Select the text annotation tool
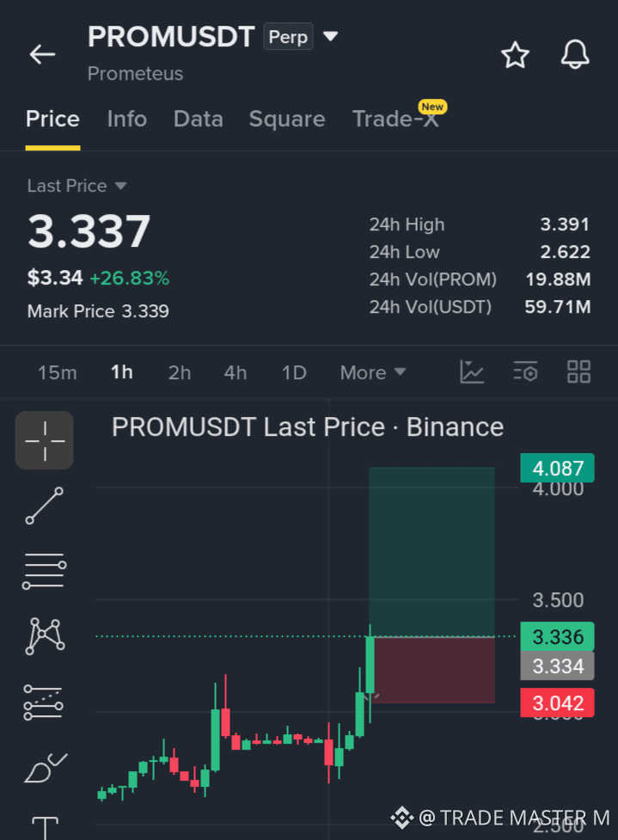Screen dimensions: 618x840 click(x=45, y=828)
